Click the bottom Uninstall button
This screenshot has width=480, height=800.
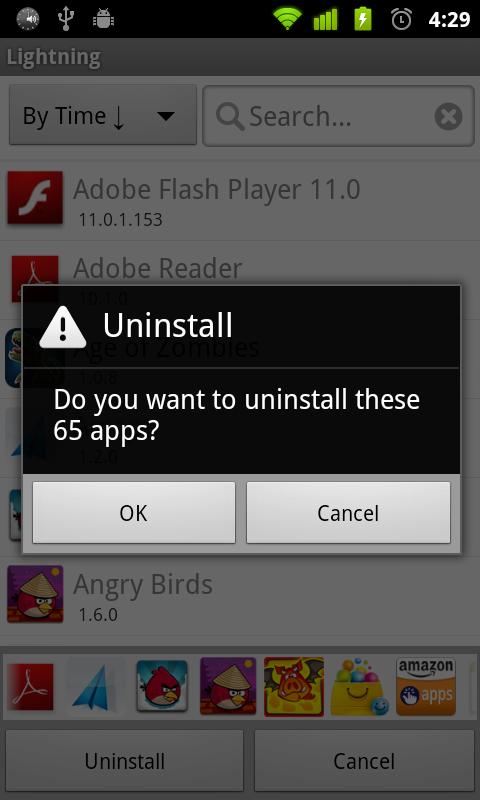pos(124,761)
